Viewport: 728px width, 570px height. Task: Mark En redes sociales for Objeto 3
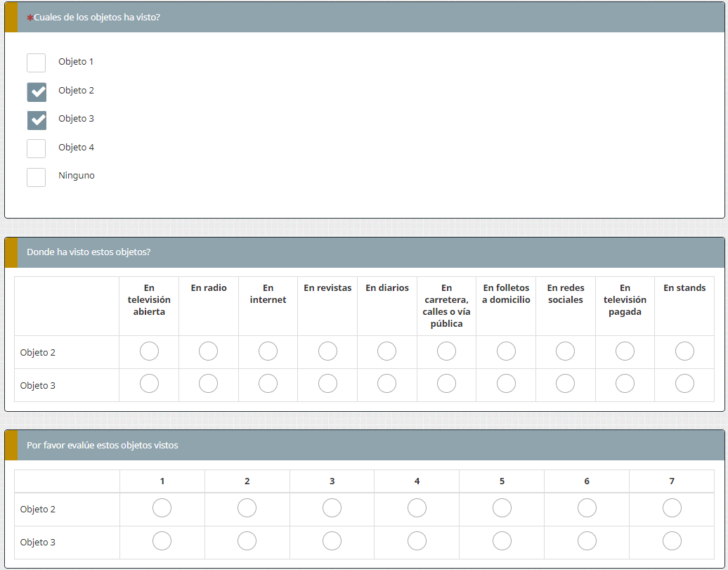pyautogui.click(x=565, y=384)
